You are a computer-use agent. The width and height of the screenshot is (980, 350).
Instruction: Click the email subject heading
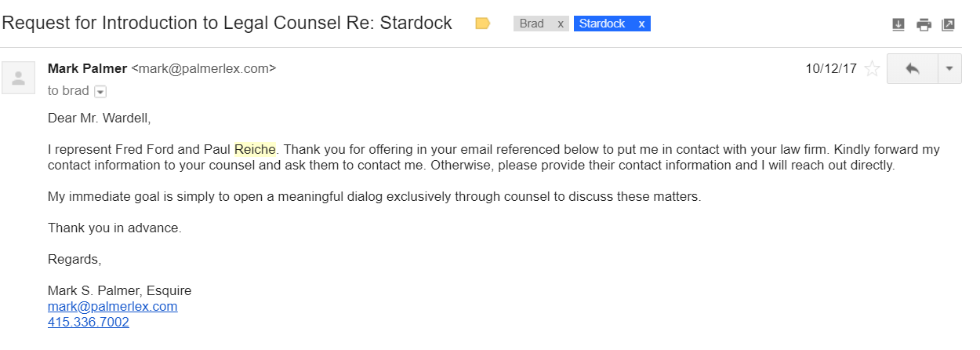(x=227, y=23)
